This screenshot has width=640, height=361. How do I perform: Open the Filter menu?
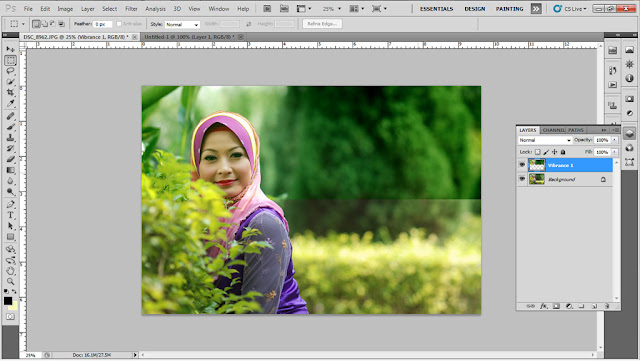pyautogui.click(x=131, y=9)
